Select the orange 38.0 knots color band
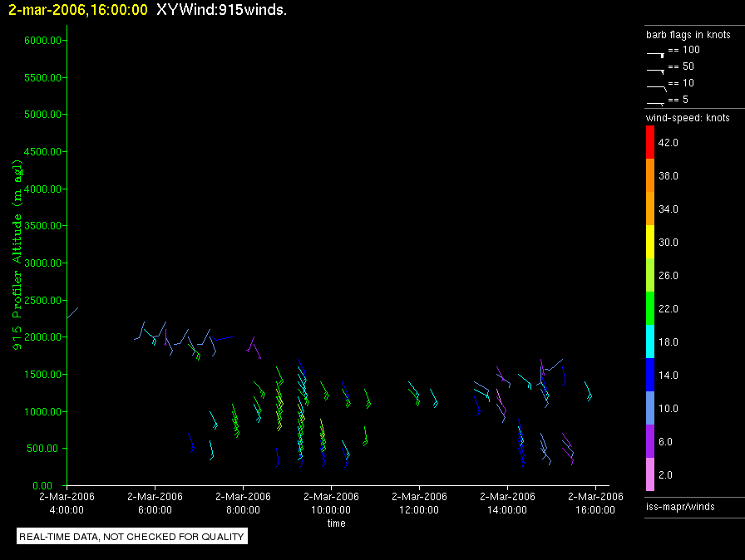 tap(649, 175)
